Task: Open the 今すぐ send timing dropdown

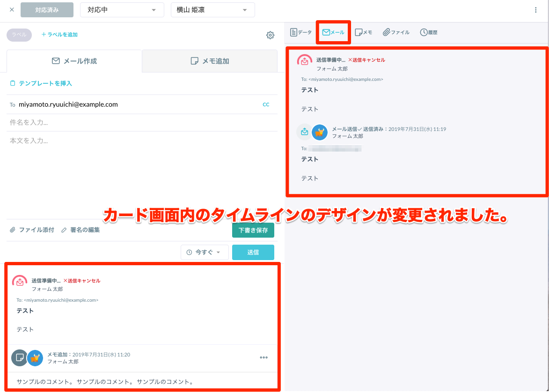Action: point(204,252)
